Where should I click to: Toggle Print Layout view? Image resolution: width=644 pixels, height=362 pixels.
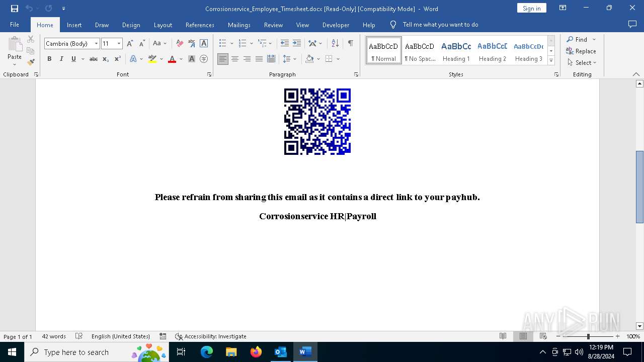(x=523, y=336)
